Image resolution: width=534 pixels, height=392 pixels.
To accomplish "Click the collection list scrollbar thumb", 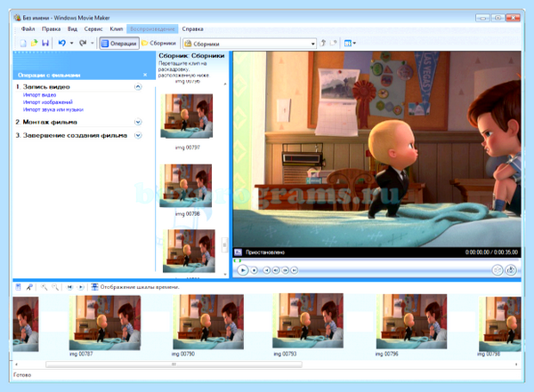I will click(225, 245).
